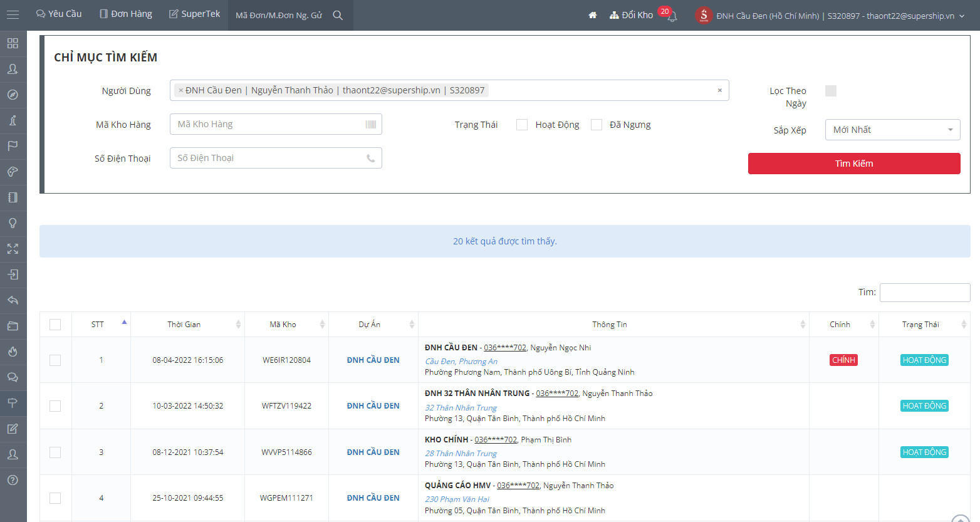Click the add-user icon in sidebar

coord(13,69)
